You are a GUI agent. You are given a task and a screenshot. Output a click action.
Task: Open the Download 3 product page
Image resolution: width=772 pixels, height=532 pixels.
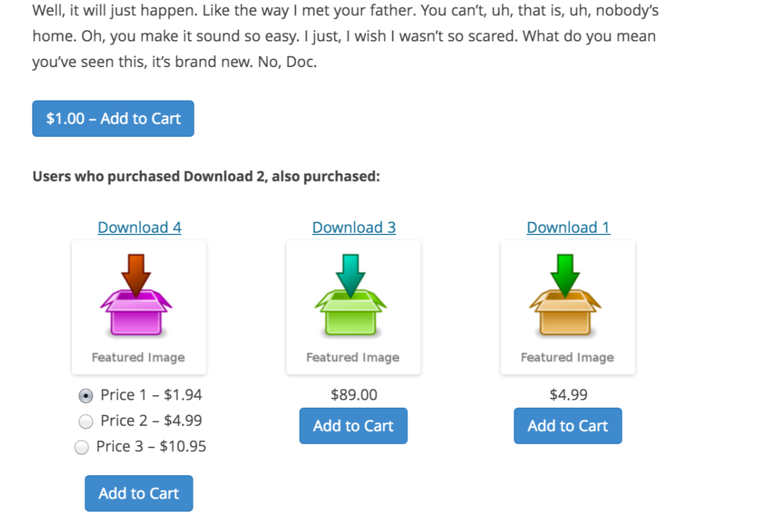click(x=353, y=227)
